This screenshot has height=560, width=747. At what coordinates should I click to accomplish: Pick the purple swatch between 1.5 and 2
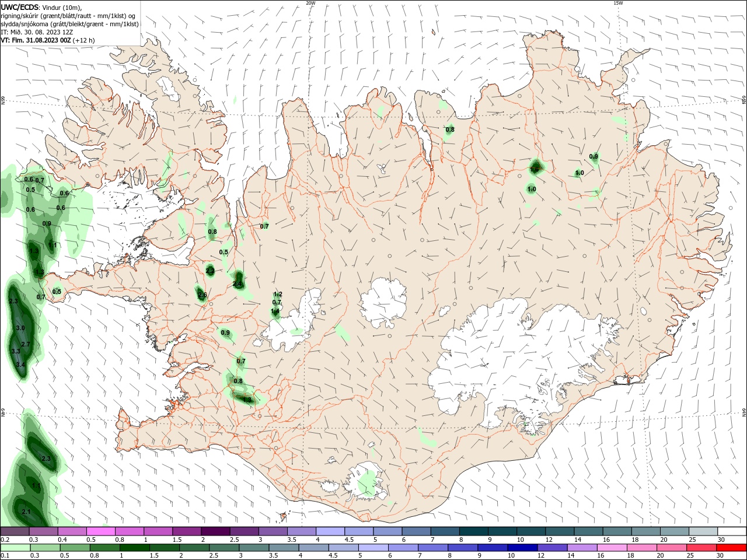pyautogui.click(x=187, y=531)
